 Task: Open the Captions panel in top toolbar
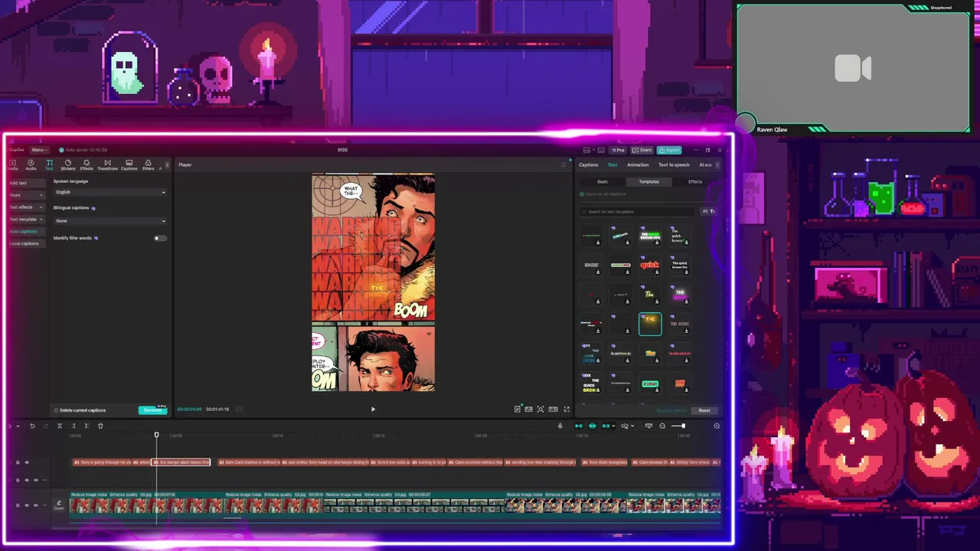(x=129, y=165)
